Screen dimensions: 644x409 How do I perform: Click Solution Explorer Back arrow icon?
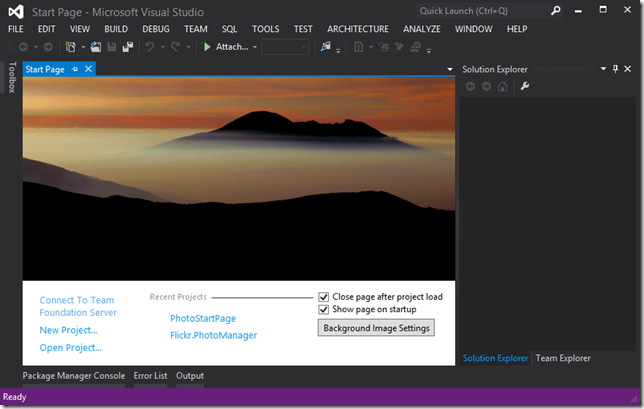point(471,86)
